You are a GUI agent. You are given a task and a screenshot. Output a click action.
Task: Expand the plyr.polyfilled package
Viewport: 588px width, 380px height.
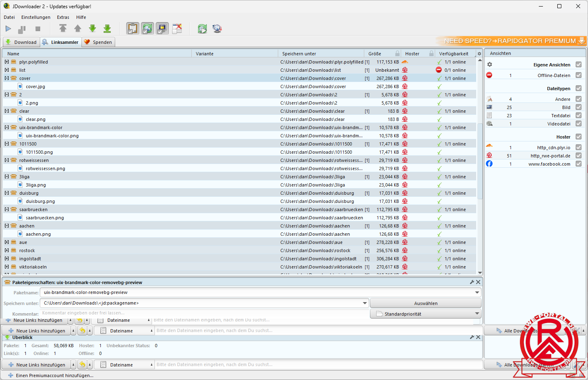(x=7, y=62)
